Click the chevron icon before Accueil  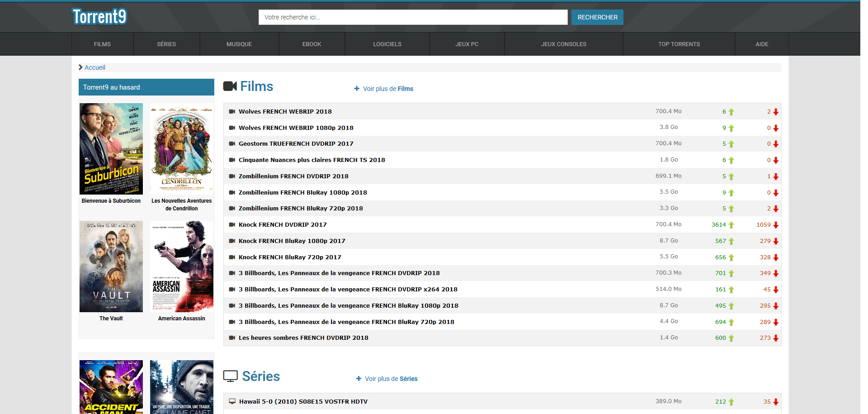(80, 67)
